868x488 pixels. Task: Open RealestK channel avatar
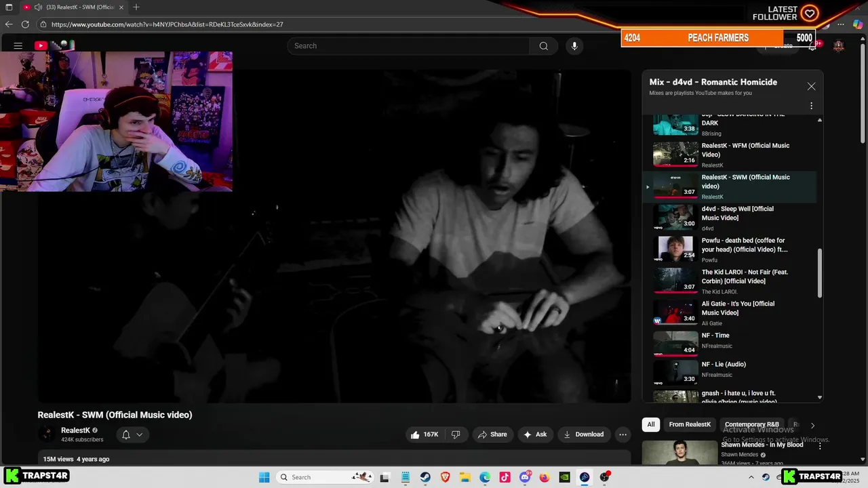47,434
